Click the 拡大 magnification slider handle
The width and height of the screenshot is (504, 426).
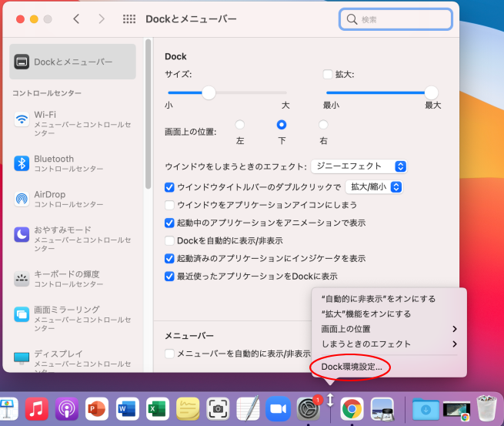(432, 93)
